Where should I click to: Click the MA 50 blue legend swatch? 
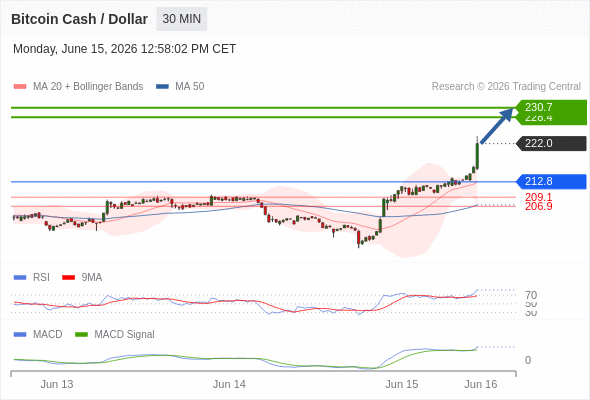162,87
